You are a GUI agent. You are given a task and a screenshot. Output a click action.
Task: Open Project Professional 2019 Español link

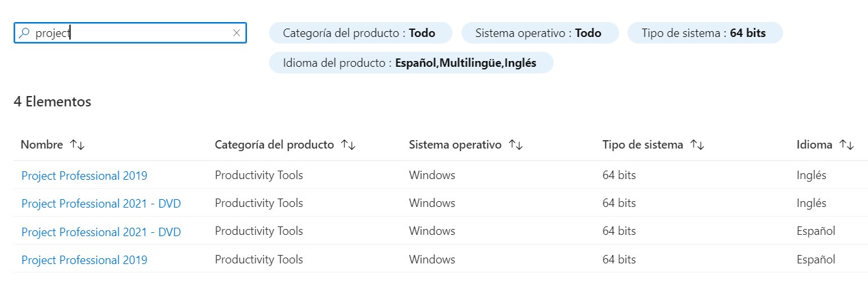[x=84, y=260]
